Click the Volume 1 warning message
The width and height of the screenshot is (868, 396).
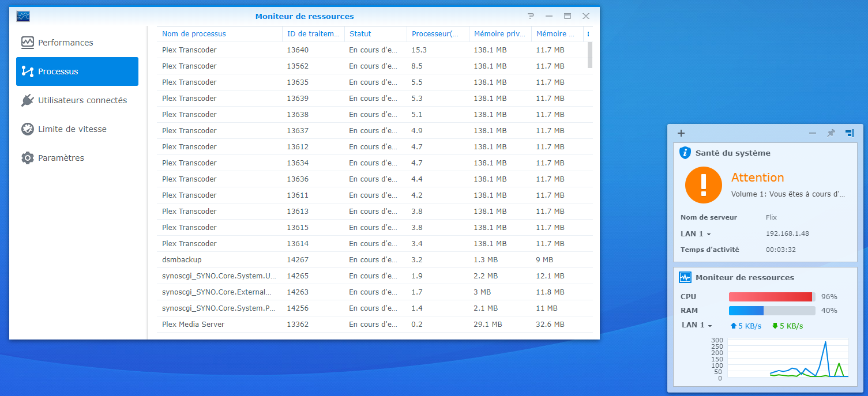click(788, 194)
